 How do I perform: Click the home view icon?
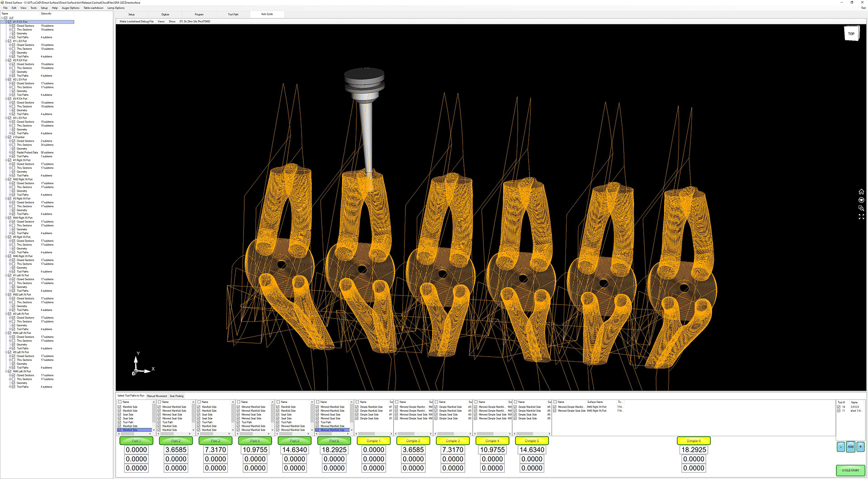click(861, 192)
